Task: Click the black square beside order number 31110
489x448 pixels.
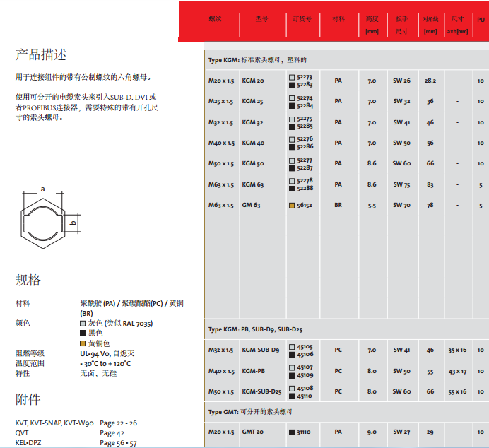Action: coord(291,432)
